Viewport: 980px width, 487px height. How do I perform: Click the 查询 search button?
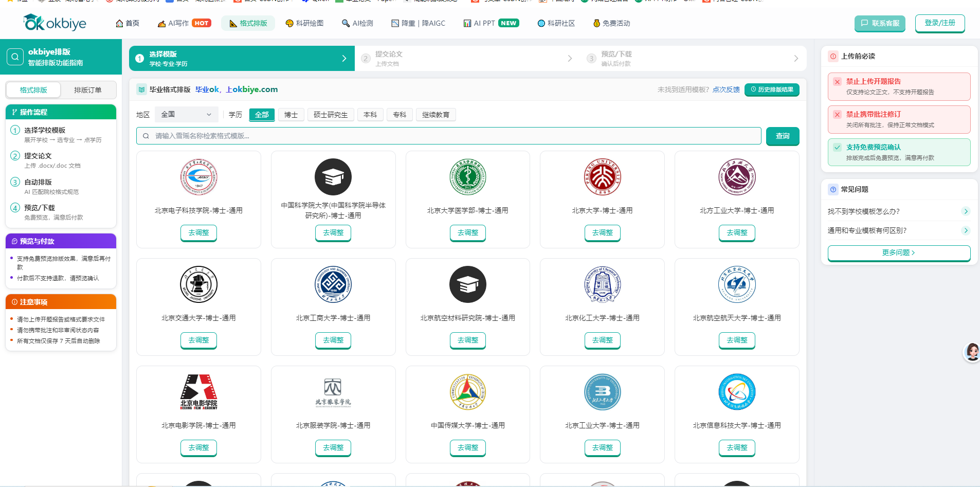point(783,136)
